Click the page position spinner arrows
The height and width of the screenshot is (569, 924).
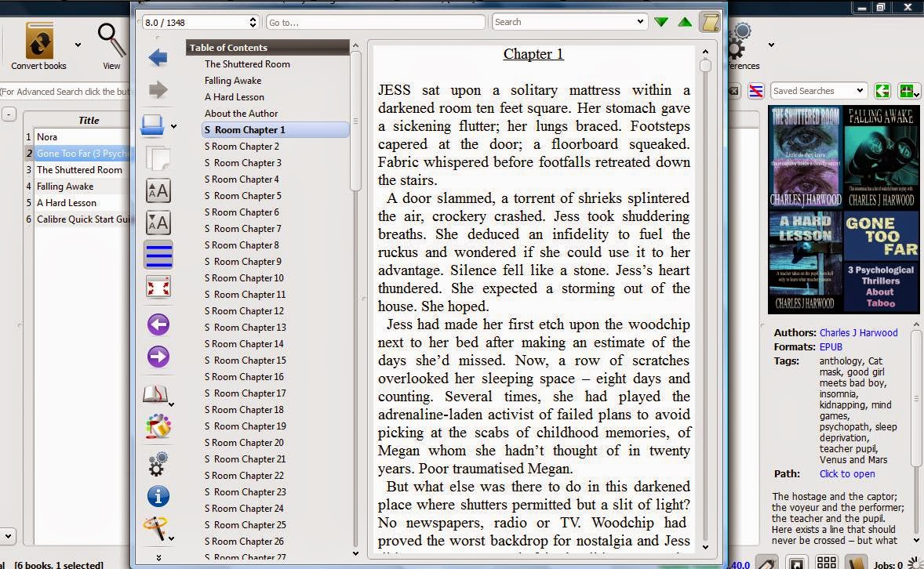point(253,23)
